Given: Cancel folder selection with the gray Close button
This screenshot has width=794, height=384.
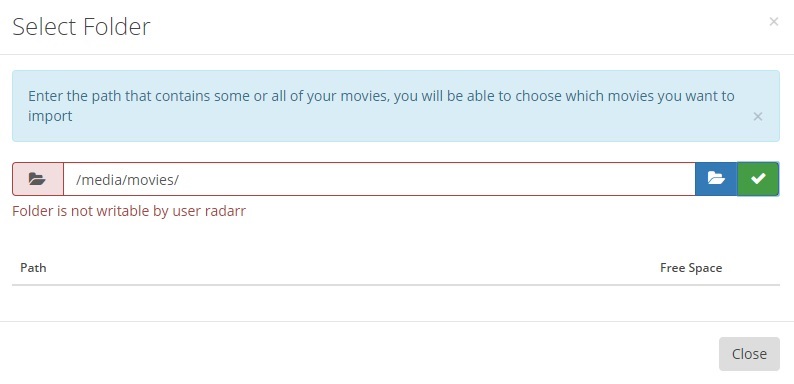Looking at the screenshot, I should coord(749,354).
